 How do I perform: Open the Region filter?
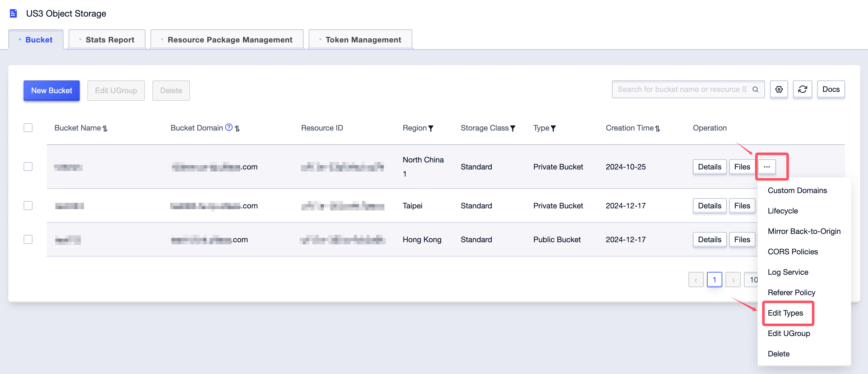tap(430, 129)
